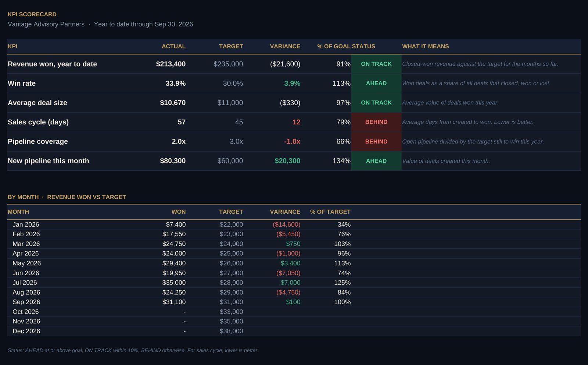Click the 'BY MONTH · REVENUE WON VS TARGET' heading
The width and height of the screenshot is (588, 365).
[x=67, y=197]
